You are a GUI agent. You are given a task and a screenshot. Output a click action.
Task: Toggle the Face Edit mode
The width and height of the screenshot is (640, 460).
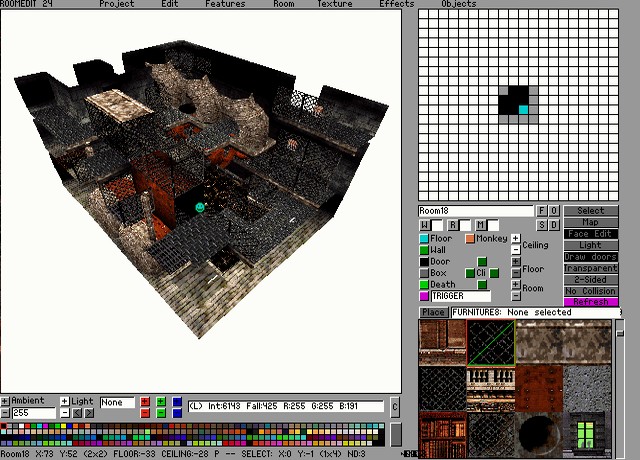590,234
